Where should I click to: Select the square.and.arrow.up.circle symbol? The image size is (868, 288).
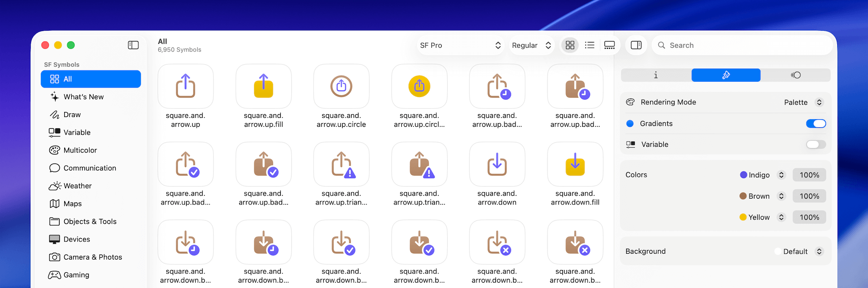click(x=341, y=86)
